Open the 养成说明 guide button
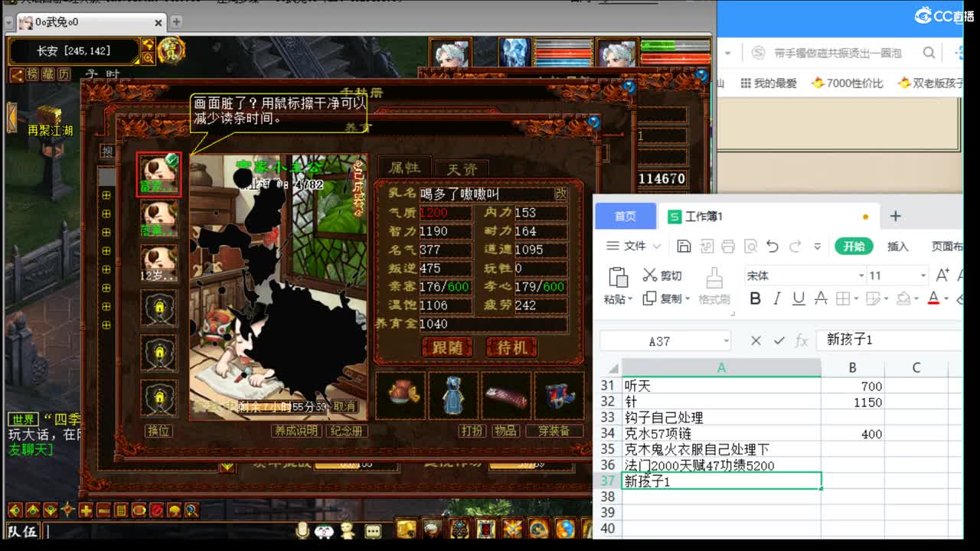 coord(296,431)
